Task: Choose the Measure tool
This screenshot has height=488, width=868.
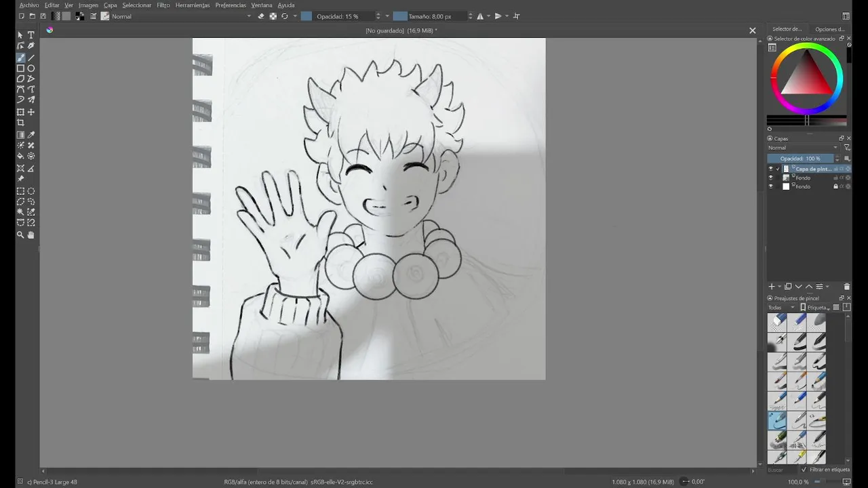Action: 31,168
